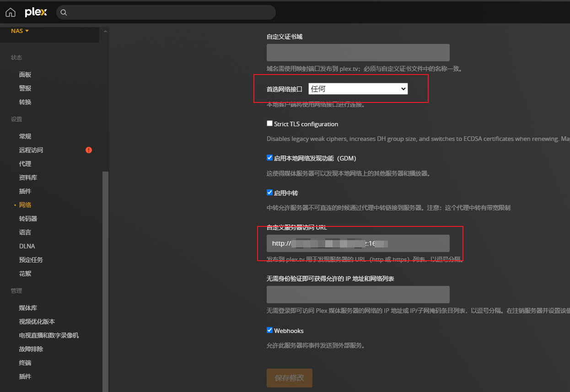Open 插件 under 设置 section
Image resolution: width=570 pixels, height=392 pixels.
tap(25, 191)
